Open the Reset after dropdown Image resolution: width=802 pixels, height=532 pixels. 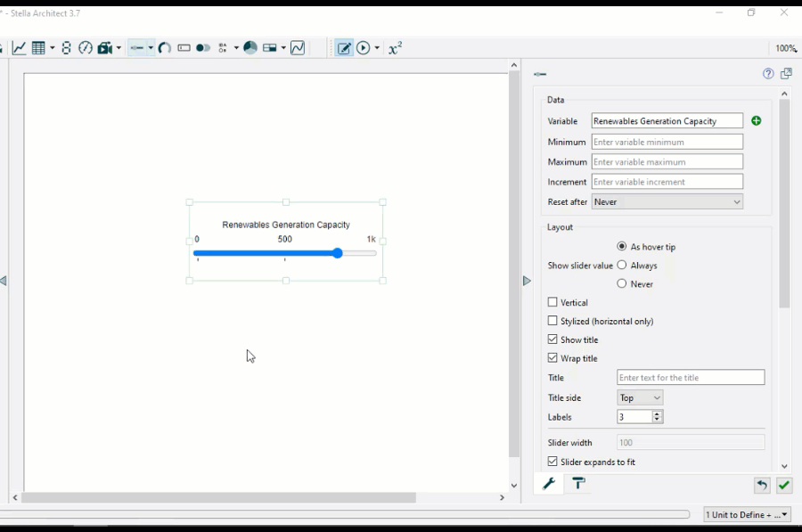pyautogui.click(x=667, y=202)
